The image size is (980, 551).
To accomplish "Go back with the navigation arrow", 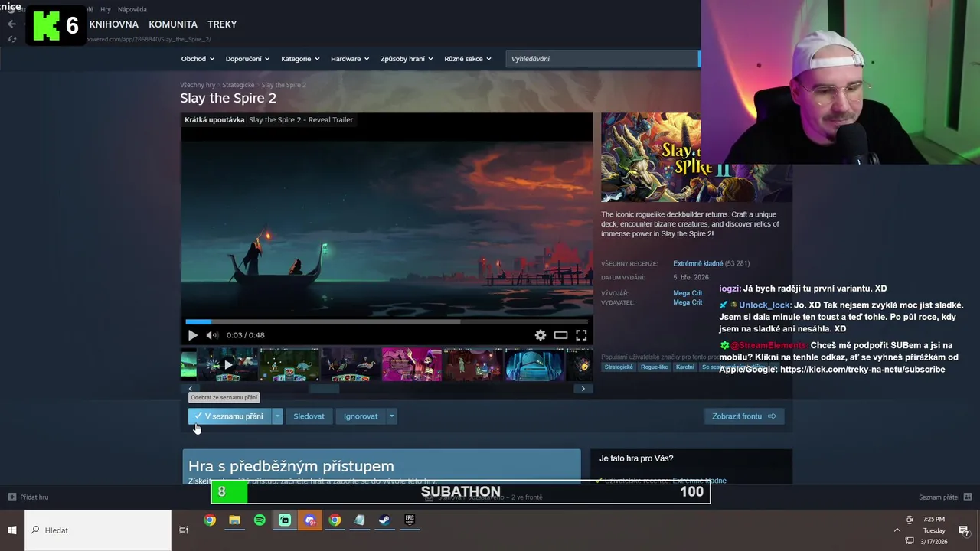I will pyautogui.click(x=11, y=24).
